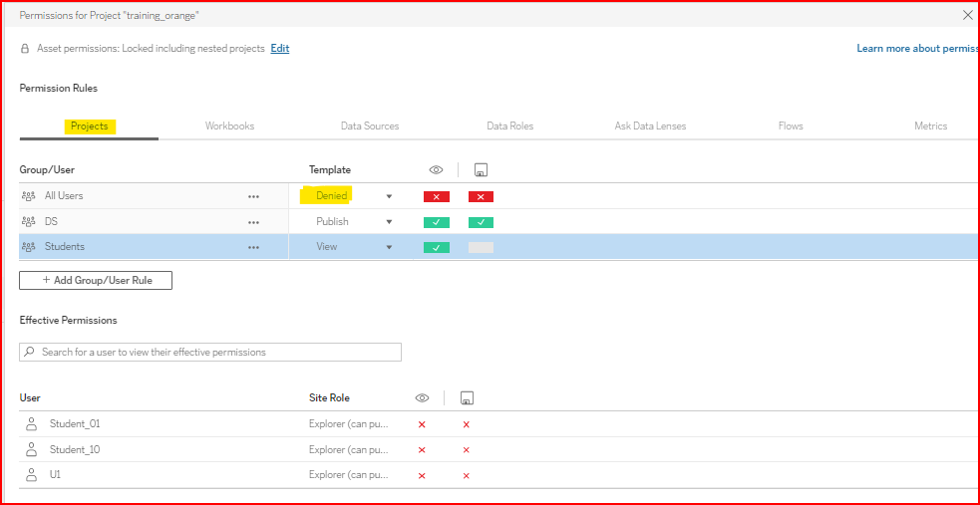Click the green View permission swatch for Students
Viewport: 980px width, 505px height.
[436, 247]
